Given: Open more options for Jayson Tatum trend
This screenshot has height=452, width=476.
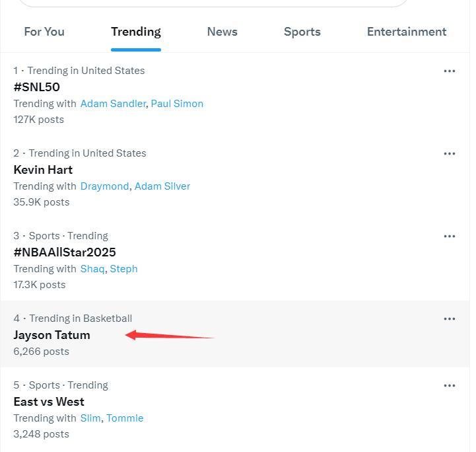Looking at the screenshot, I should (x=450, y=319).
